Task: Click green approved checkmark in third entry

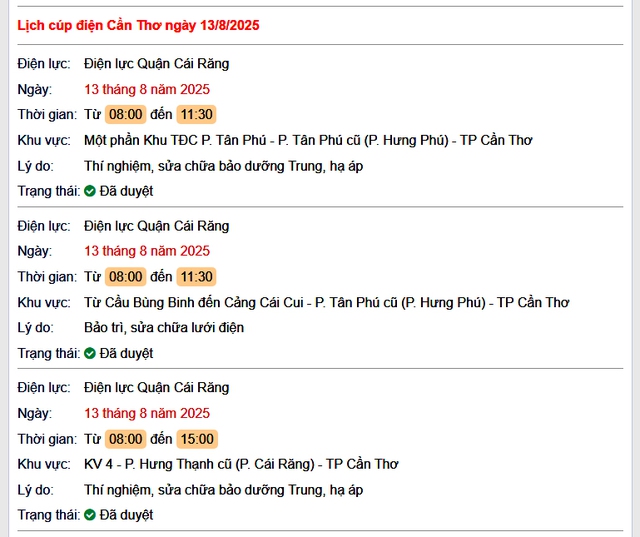Action: pos(90,515)
